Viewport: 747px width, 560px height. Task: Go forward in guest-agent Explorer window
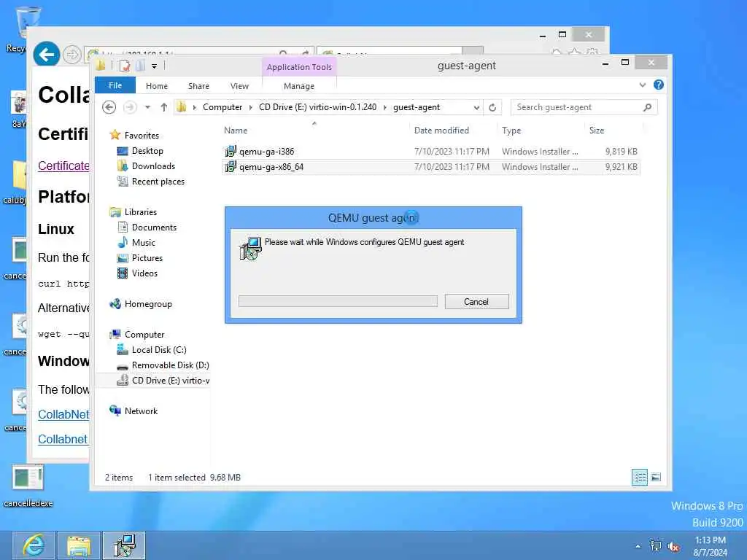(x=130, y=107)
